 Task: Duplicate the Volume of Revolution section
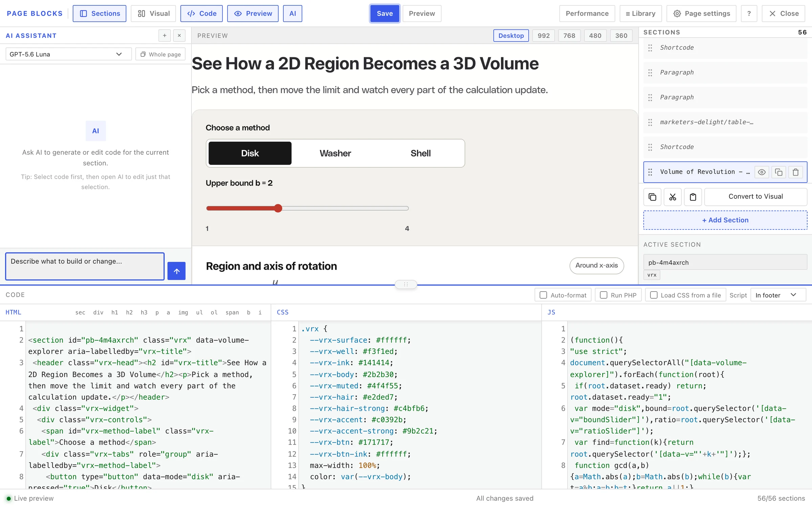(x=779, y=172)
